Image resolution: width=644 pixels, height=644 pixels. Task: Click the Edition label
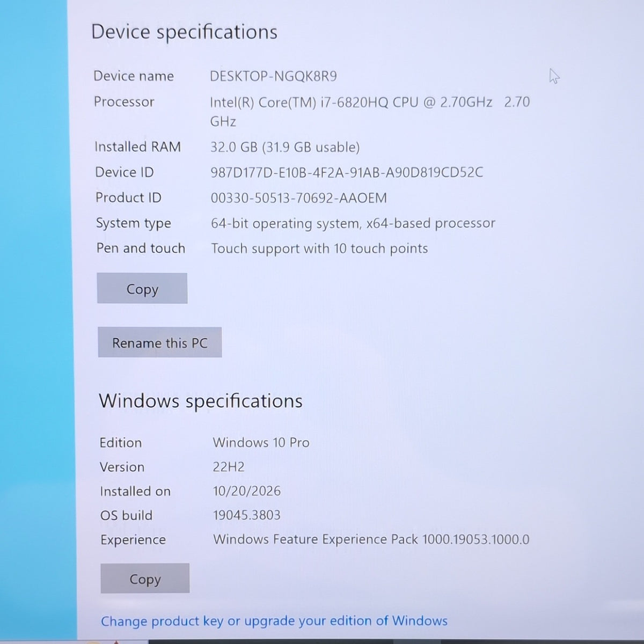[x=121, y=443]
